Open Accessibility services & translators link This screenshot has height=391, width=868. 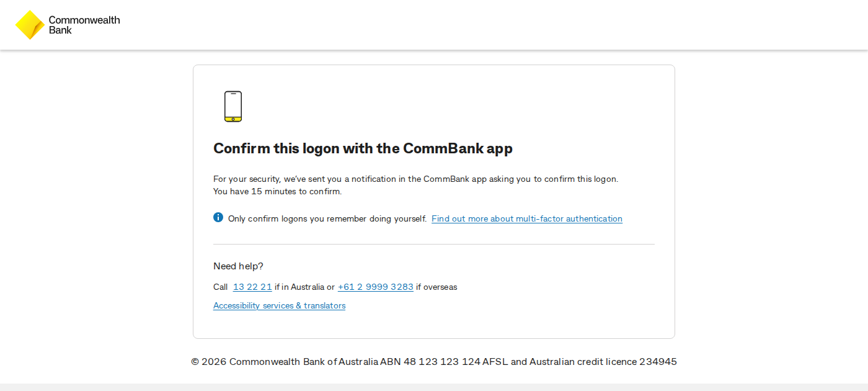coord(279,305)
